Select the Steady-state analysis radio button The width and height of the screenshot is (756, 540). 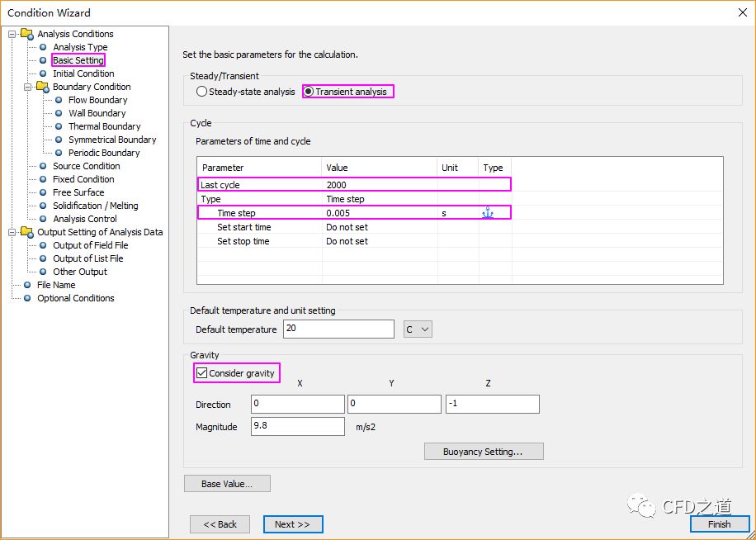click(201, 92)
